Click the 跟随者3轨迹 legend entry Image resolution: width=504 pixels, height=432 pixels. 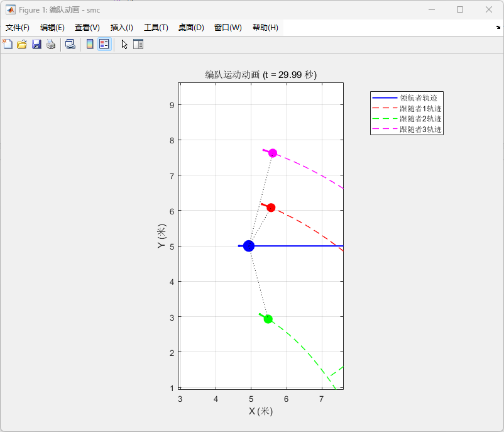[x=420, y=129]
